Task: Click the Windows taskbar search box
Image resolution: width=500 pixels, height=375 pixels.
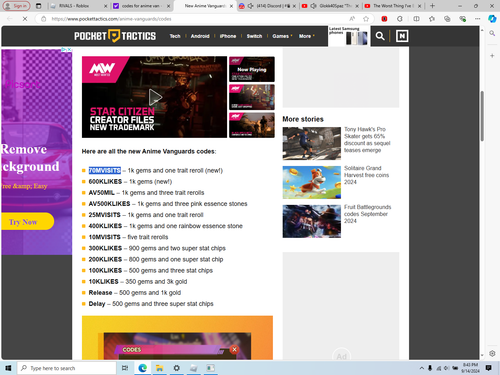Action: click(67, 368)
